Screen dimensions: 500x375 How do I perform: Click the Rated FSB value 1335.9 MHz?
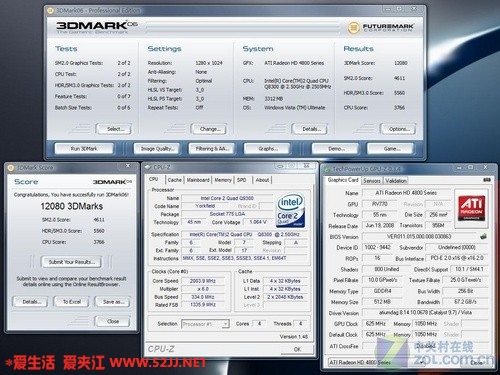(203, 305)
